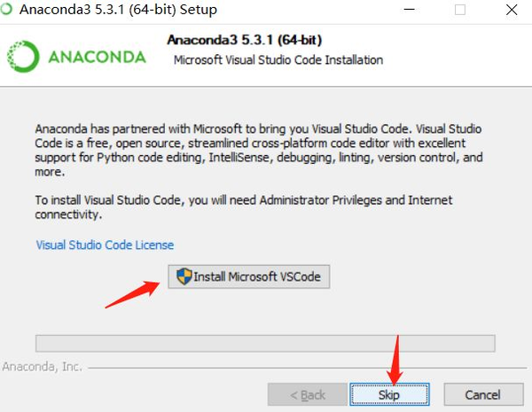
Task: Click the bold 'Anaconda3 5.3.1 (64-bit)' heading
Action: pos(245,40)
